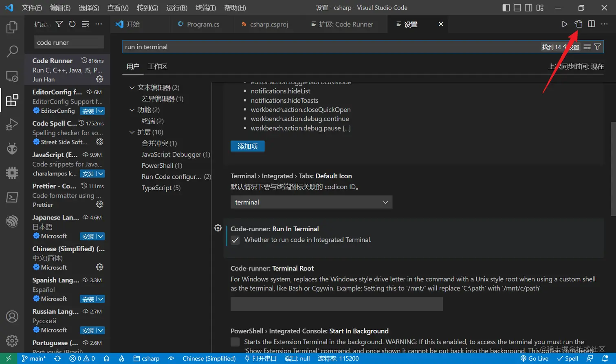Viewport: 616px width, 364px height.
Task: Collapse the 文本编辑器 settings group
Action: pyautogui.click(x=132, y=88)
